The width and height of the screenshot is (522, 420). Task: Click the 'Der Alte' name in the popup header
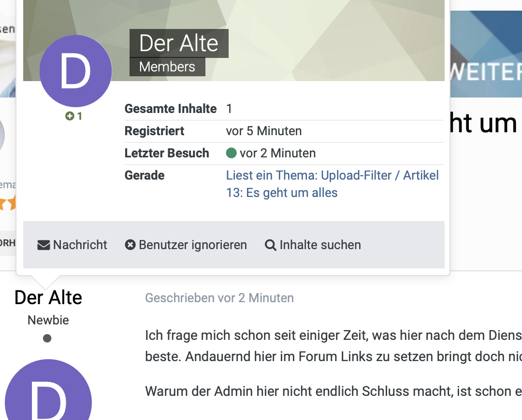tap(179, 43)
